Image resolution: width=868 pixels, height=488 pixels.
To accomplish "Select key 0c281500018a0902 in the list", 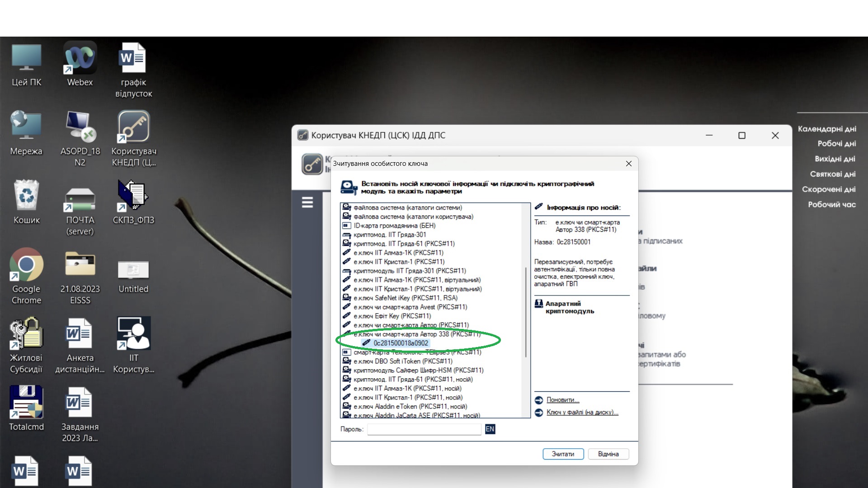I will click(401, 343).
